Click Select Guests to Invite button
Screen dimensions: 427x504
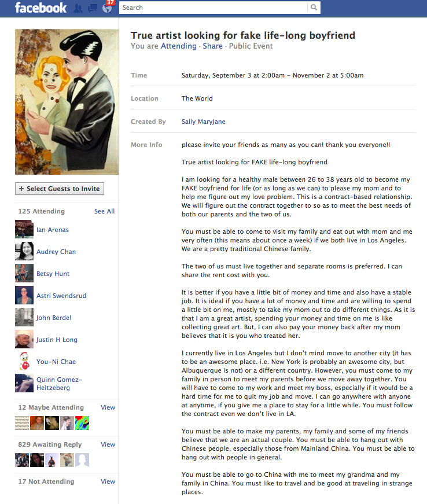[x=60, y=189]
